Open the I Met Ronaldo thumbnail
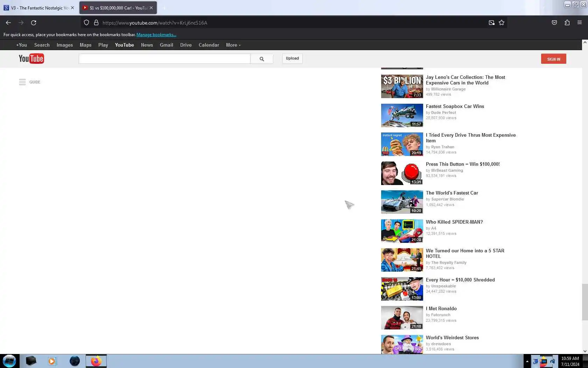 (402, 318)
